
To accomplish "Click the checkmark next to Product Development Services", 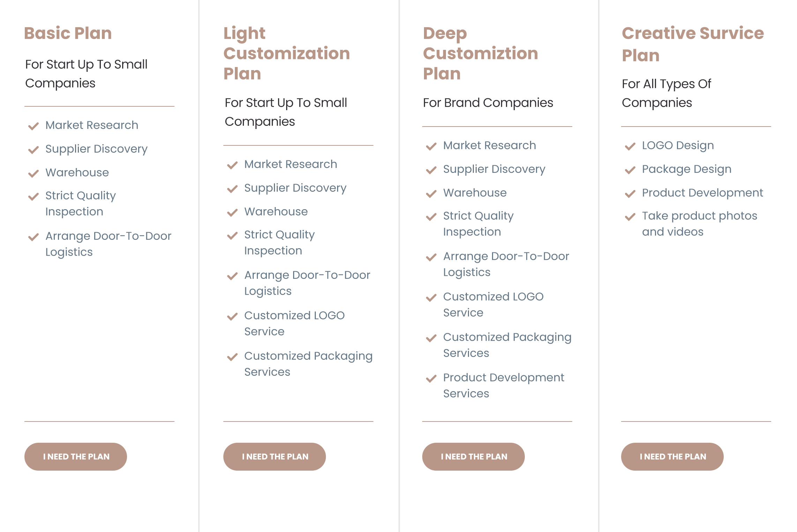I will (431, 378).
